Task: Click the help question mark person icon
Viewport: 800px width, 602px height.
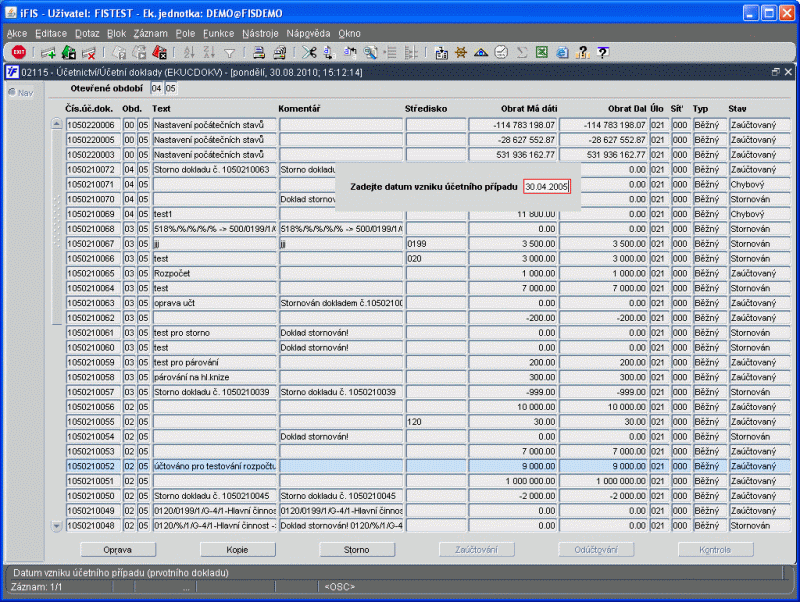Action: 582,52
